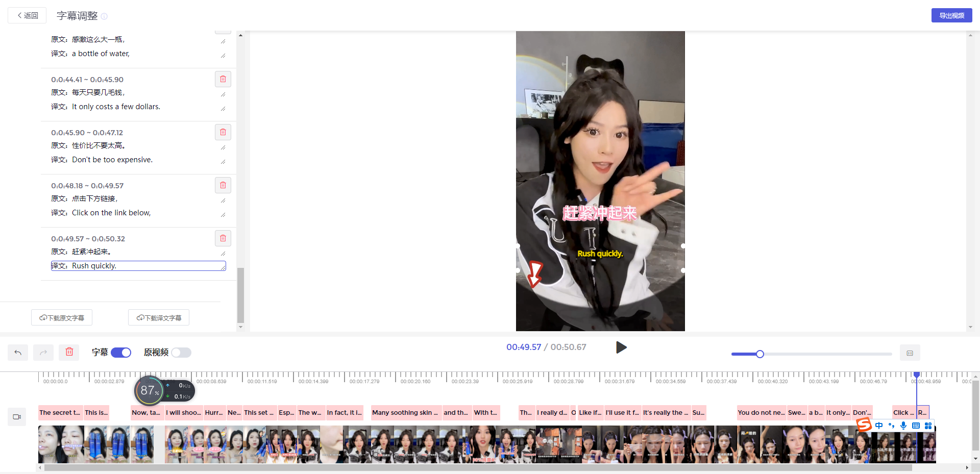Viewport: 980px width, 474px height.
Task: Edit translation 'a bottle of water,'
Action: [x=138, y=54]
